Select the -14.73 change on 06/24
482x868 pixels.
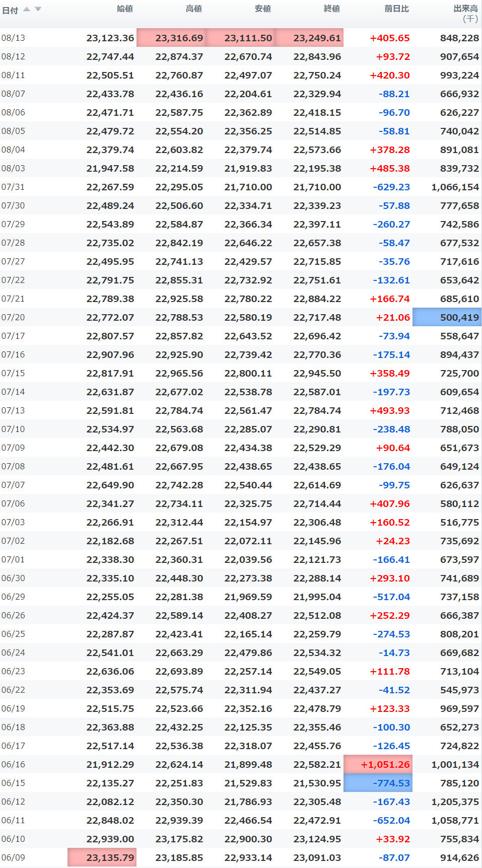(394, 653)
